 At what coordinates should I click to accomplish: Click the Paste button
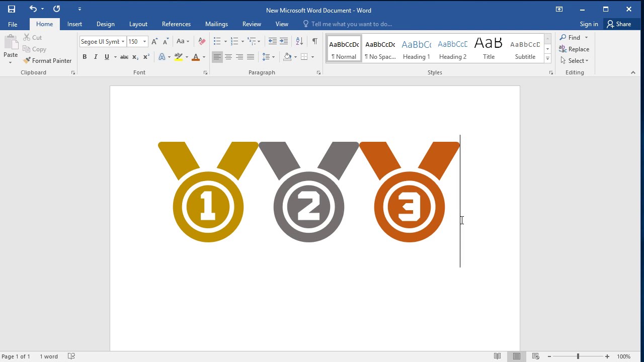tap(10, 49)
